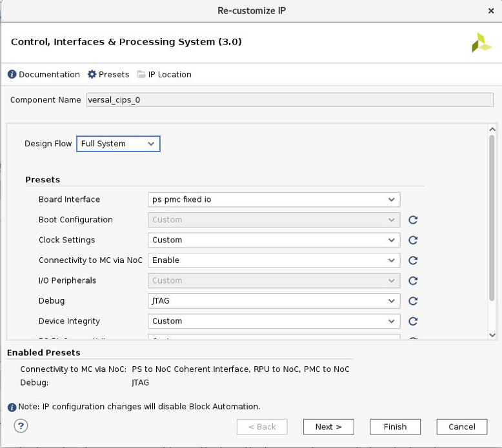
Task: Click the Cancel button
Action: [x=461, y=427]
